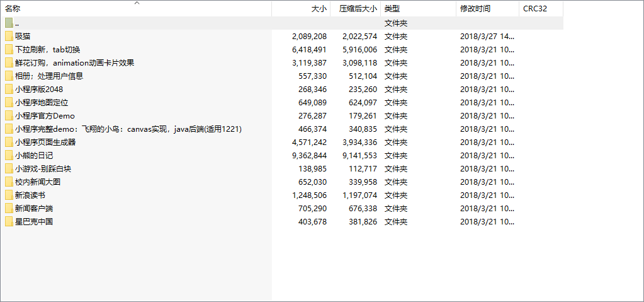Screen dimensions: 644x302
Task: Click the folder icon for 小程序版2048
Action: point(9,90)
